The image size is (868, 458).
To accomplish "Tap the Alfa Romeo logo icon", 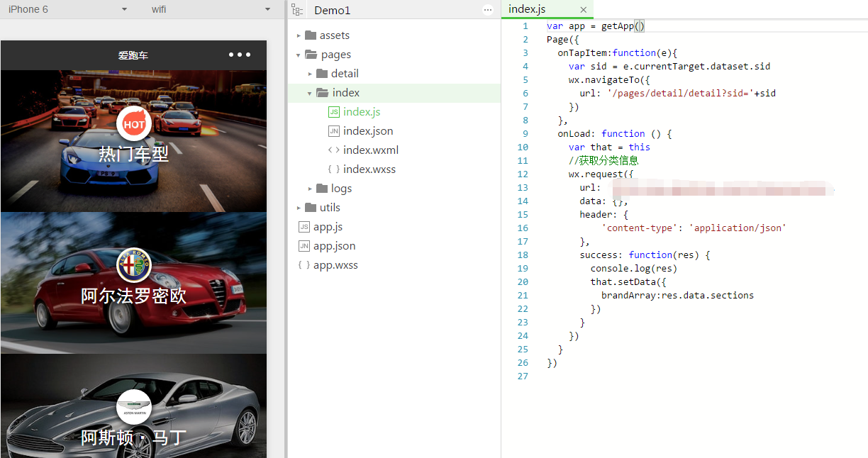I will pyautogui.click(x=134, y=265).
